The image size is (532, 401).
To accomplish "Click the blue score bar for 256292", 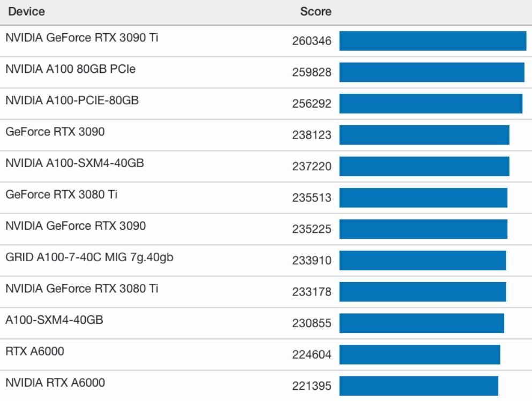I will [x=431, y=103].
